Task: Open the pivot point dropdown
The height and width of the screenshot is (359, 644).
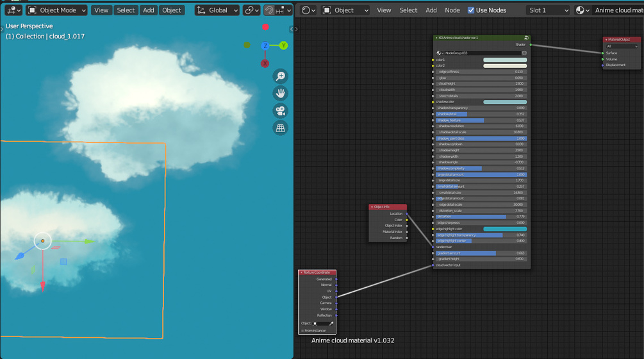Action: [x=251, y=10]
